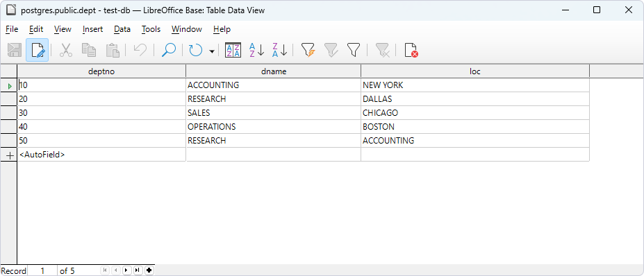
Task: Click the OPERATIONS cell
Action: 274,127
